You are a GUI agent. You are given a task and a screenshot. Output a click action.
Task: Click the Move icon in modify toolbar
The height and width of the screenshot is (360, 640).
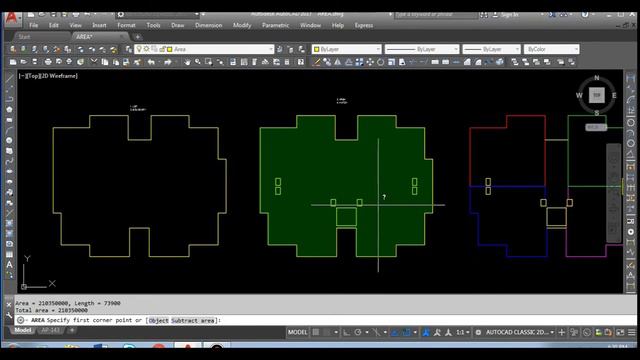(x=370, y=62)
